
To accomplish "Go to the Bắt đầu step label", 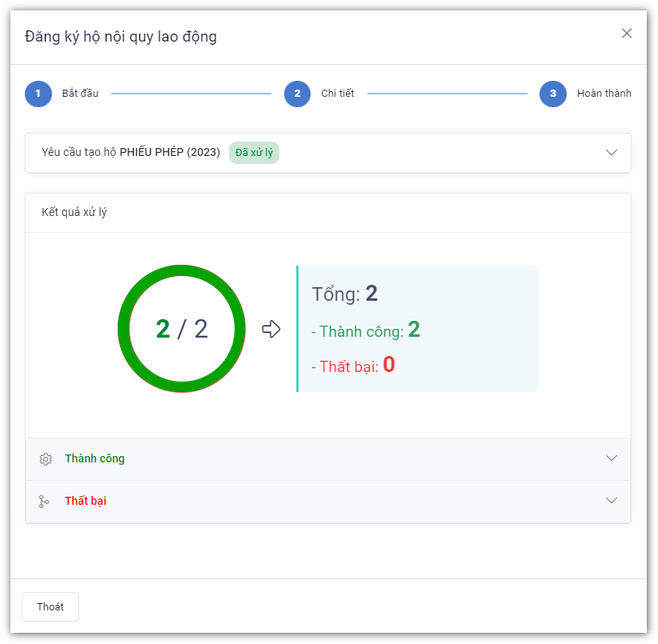I will point(80,94).
